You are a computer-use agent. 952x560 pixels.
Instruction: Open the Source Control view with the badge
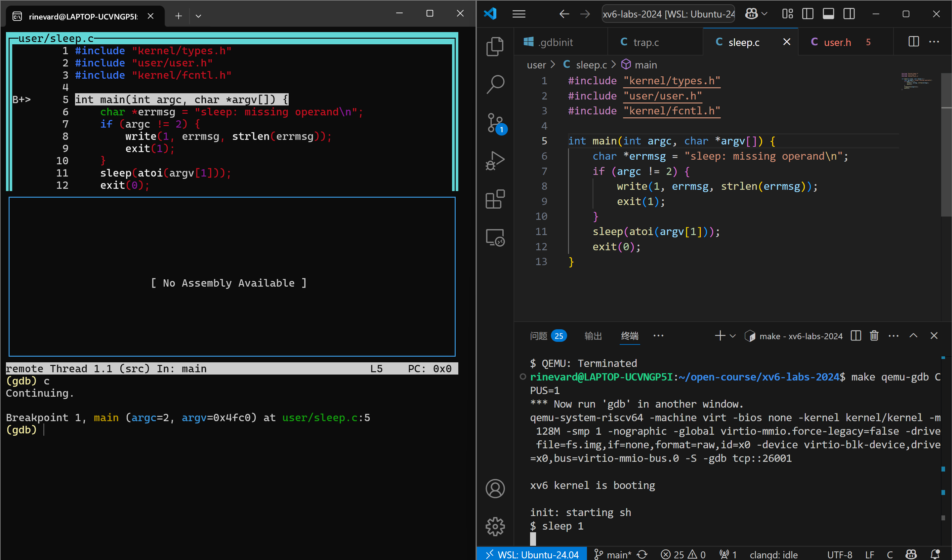[x=494, y=123]
